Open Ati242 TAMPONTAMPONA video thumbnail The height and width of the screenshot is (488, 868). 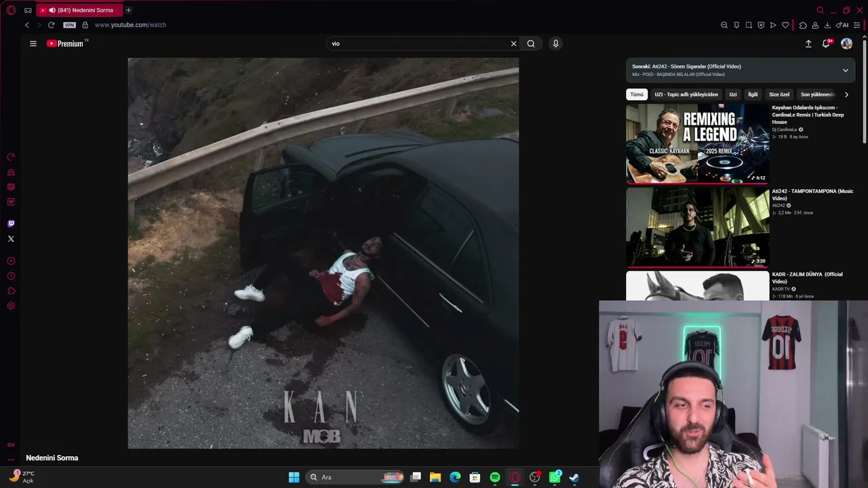[698, 228]
